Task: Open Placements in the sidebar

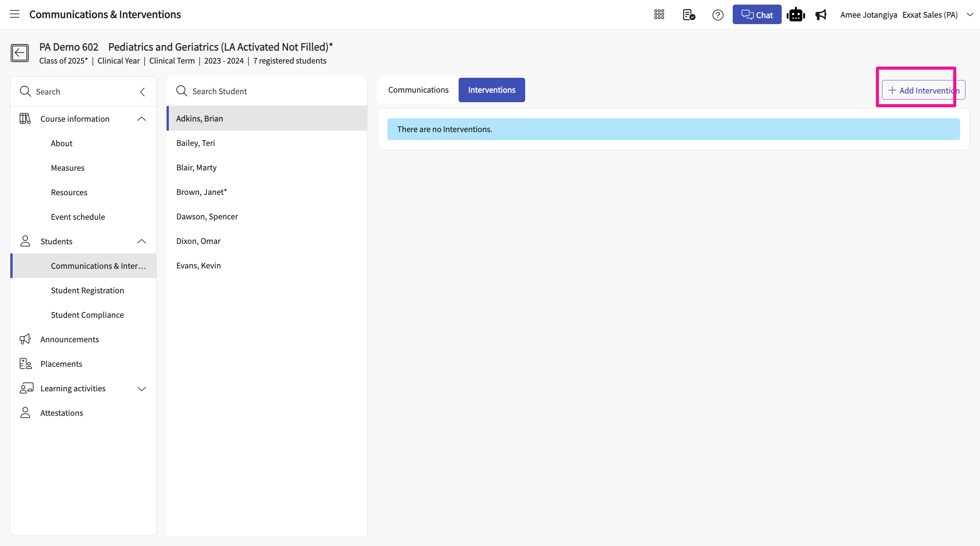Action: [x=61, y=364]
